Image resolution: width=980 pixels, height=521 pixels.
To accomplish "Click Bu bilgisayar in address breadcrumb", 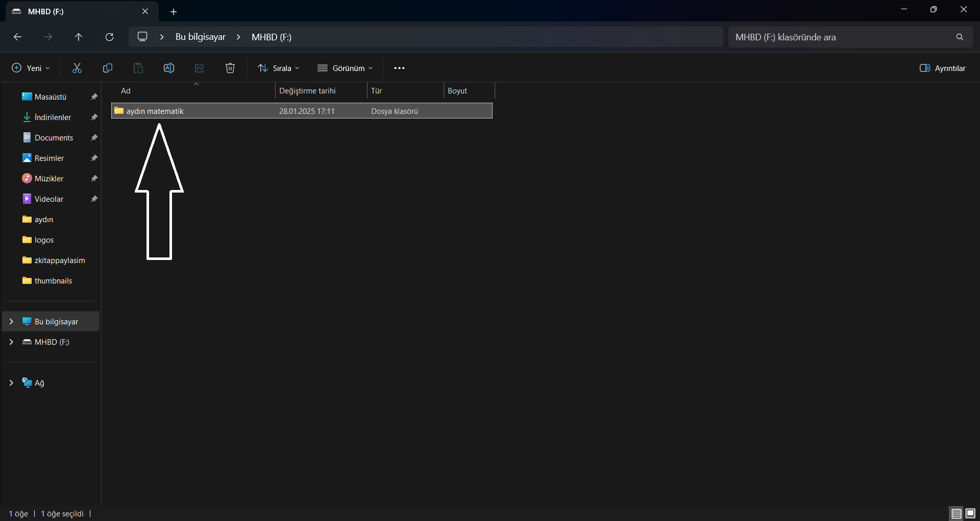I will coord(200,37).
